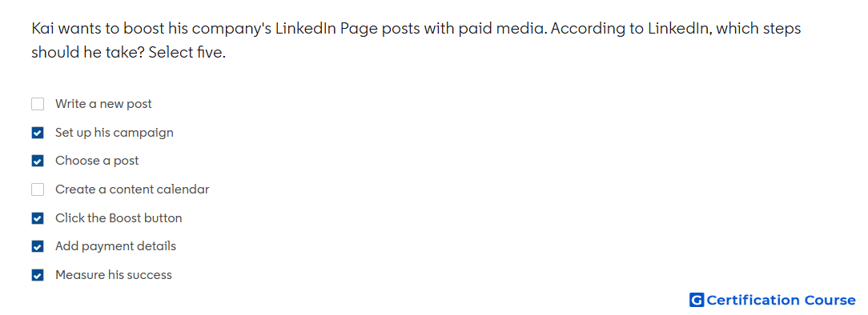Select the "Create a content calendar" label text

point(132,189)
